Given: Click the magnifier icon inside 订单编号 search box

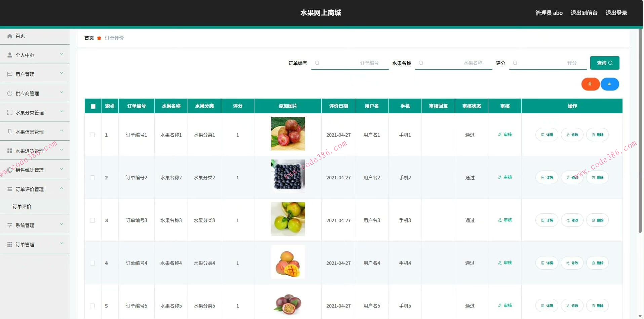Looking at the screenshot, I should point(317,63).
